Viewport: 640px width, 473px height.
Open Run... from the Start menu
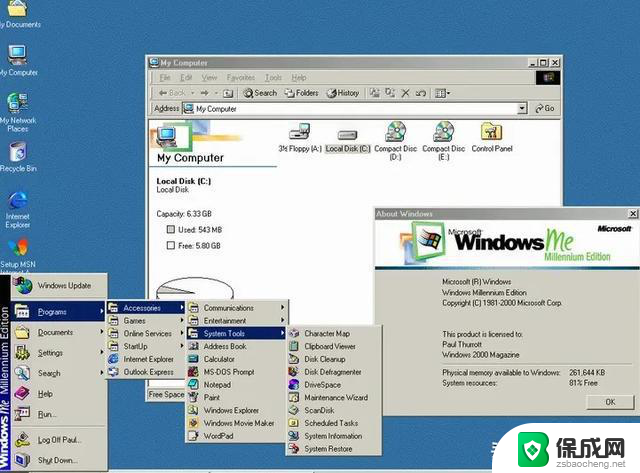[x=60, y=414]
